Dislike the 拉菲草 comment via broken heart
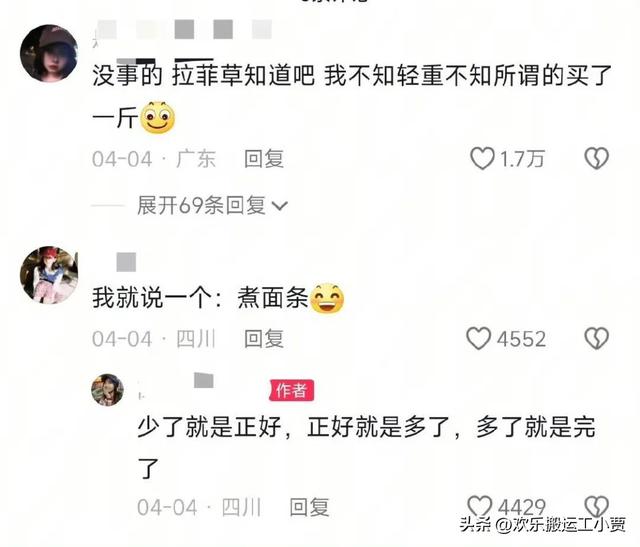Image resolution: width=640 pixels, height=547 pixels. tap(597, 159)
